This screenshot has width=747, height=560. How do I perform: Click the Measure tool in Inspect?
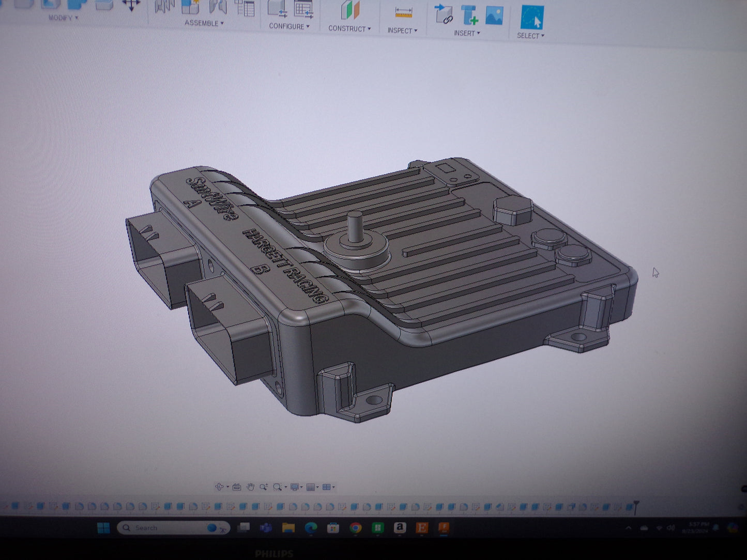[x=403, y=13]
